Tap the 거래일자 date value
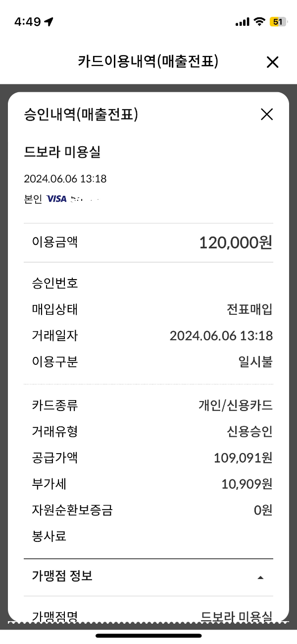Image resolution: width=297 pixels, height=644 pixels. pyautogui.click(x=221, y=336)
